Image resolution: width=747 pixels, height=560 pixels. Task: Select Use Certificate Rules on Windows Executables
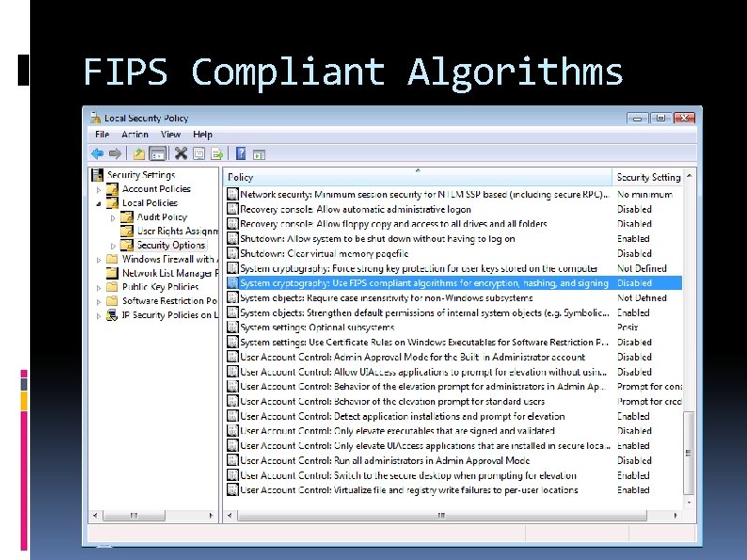(454, 343)
